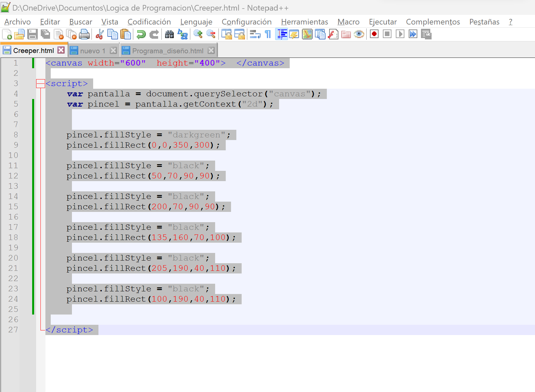Collapse the script block fold marker
This screenshot has width=535, height=392.
[x=40, y=84]
